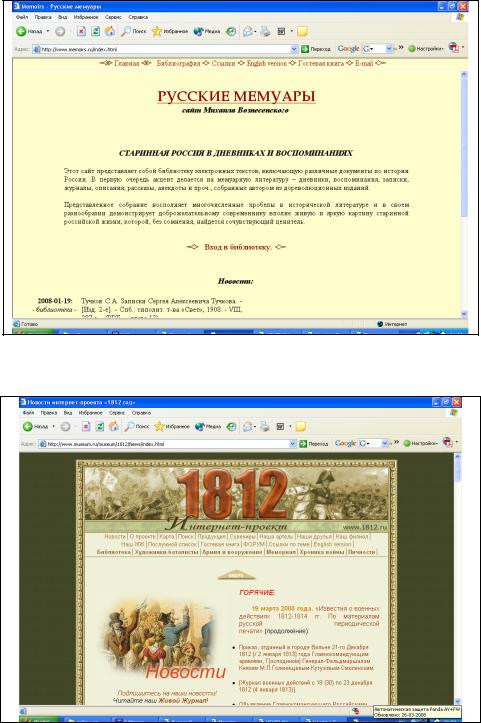This screenshot has width=481, height=723.
Task: Expand Настройки dropdown in 1812 news window
Action: (437, 443)
